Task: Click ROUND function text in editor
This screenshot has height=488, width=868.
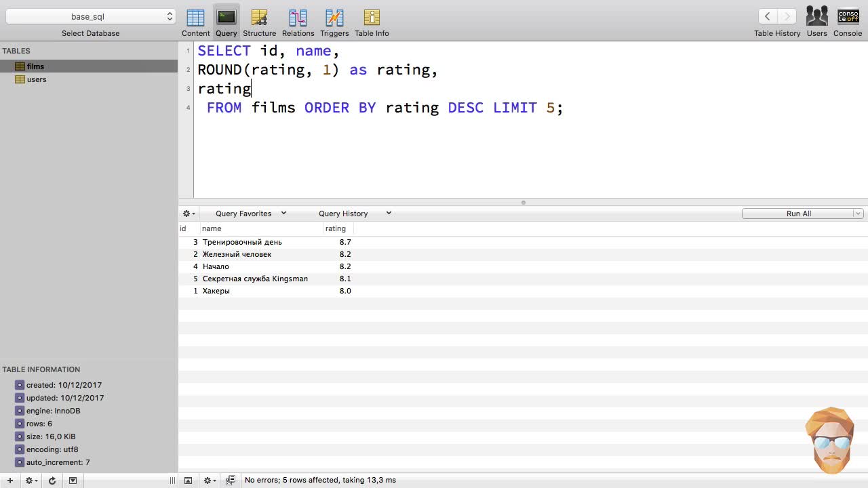Action: [220, 70]
